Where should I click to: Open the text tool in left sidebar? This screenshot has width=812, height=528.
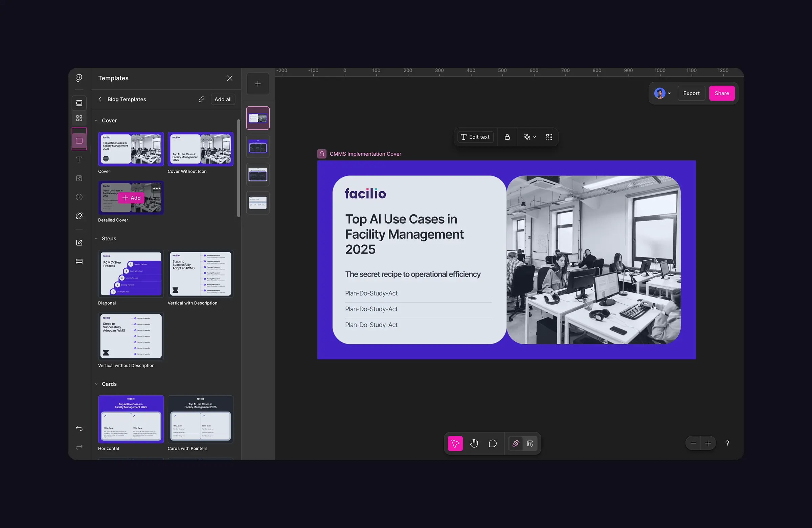point(79,159)
